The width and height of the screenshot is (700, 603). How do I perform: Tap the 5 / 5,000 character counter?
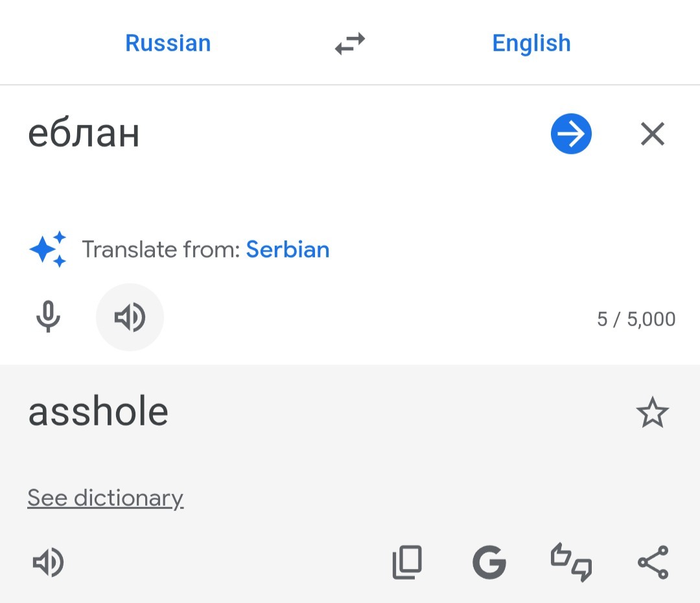[x=636, y=319]
